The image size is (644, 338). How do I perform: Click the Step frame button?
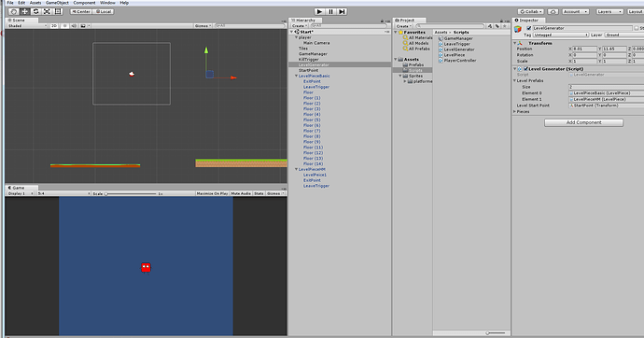(342, 11)
